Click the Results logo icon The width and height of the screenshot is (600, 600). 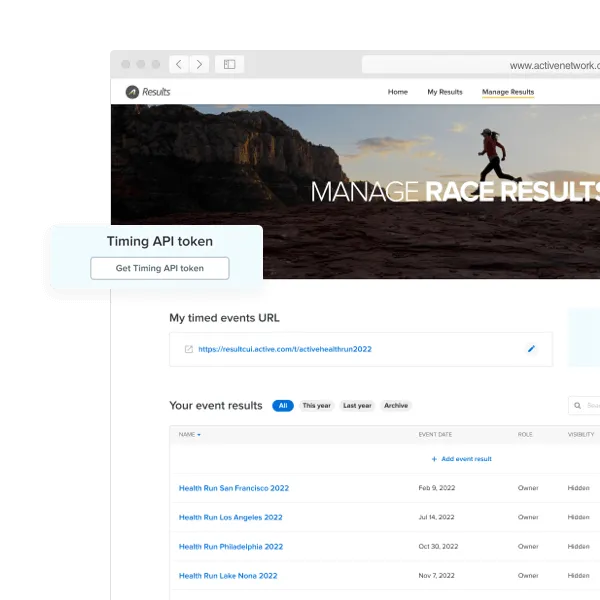132,92
